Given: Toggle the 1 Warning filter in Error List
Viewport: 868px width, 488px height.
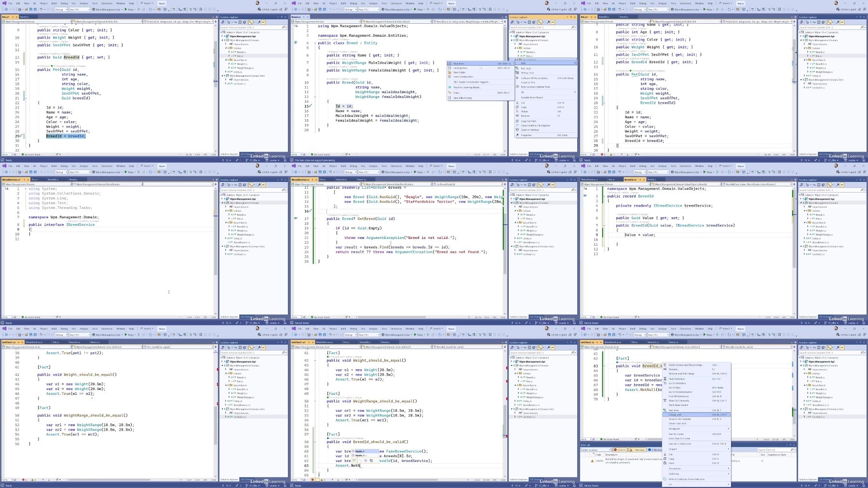Looking at the screenshot, I should [x=637, y=450].
